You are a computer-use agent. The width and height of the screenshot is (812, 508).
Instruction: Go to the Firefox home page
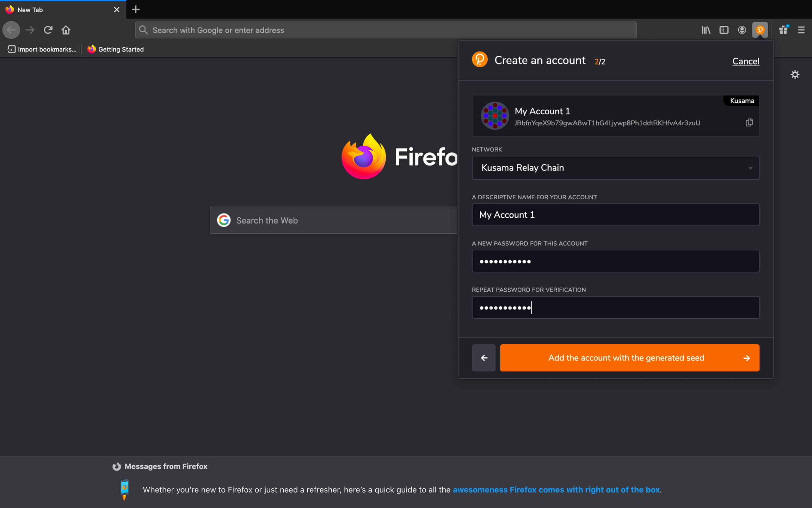[66, 30]
